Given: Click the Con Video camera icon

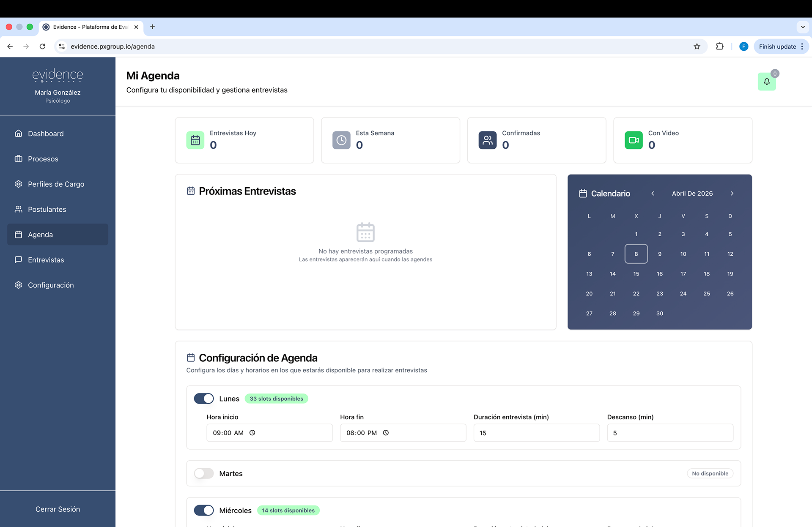Looking at the screenshot, I should (x=634, y=140).
